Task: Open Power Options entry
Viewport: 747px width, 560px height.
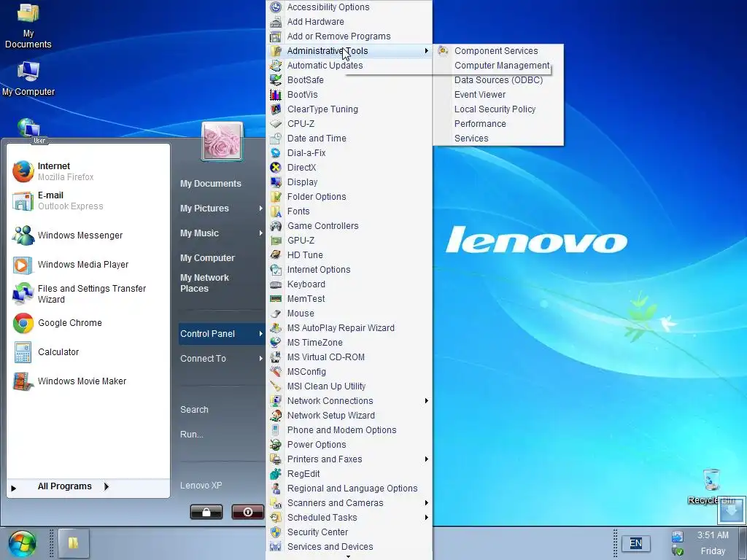Action: click(349, 445)
